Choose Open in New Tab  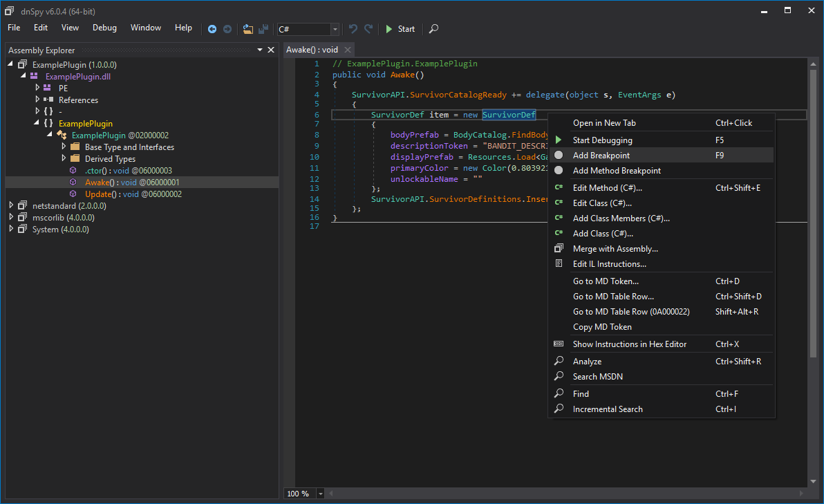pyautogui.click(x=662, y=123)
